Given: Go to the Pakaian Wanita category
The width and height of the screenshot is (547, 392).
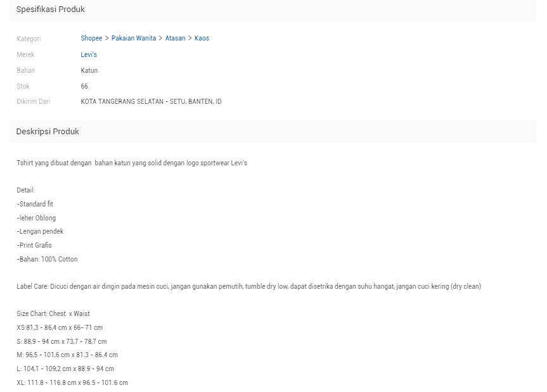Looking at the screenshot, I should tap(133, 39).
